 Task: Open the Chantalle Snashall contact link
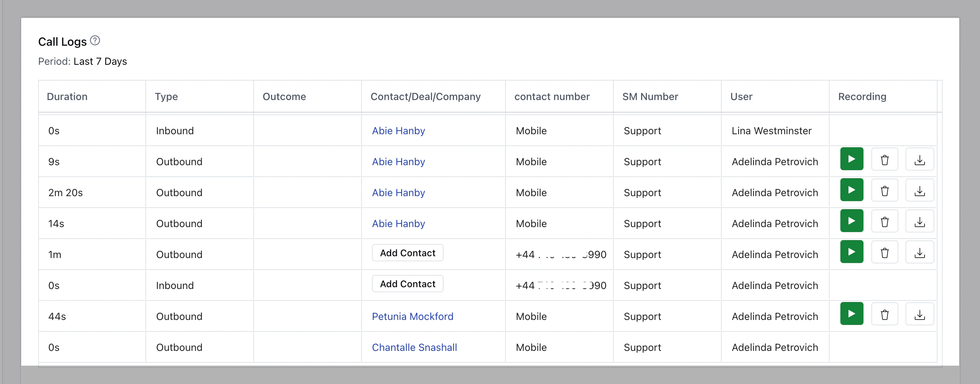point(414,347)
